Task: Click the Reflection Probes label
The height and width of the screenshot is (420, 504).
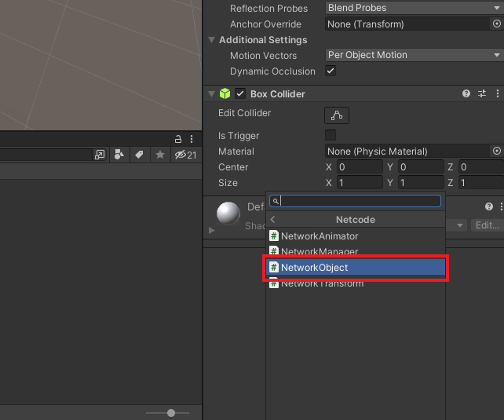Action: point(268,9)
